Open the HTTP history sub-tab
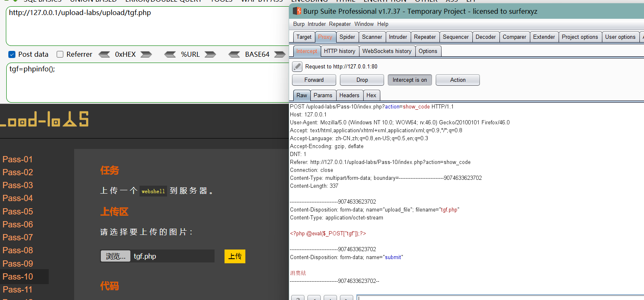Viewport: 644px width, 300px height. (x=339, y=51)
